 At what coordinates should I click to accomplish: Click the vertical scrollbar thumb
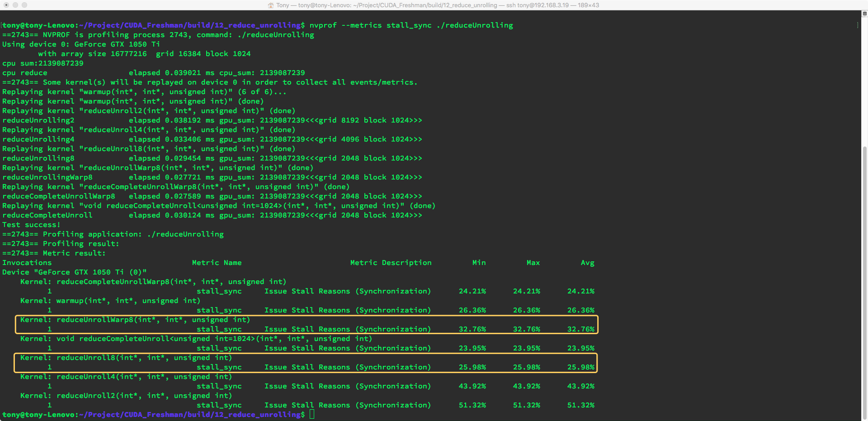864,280
